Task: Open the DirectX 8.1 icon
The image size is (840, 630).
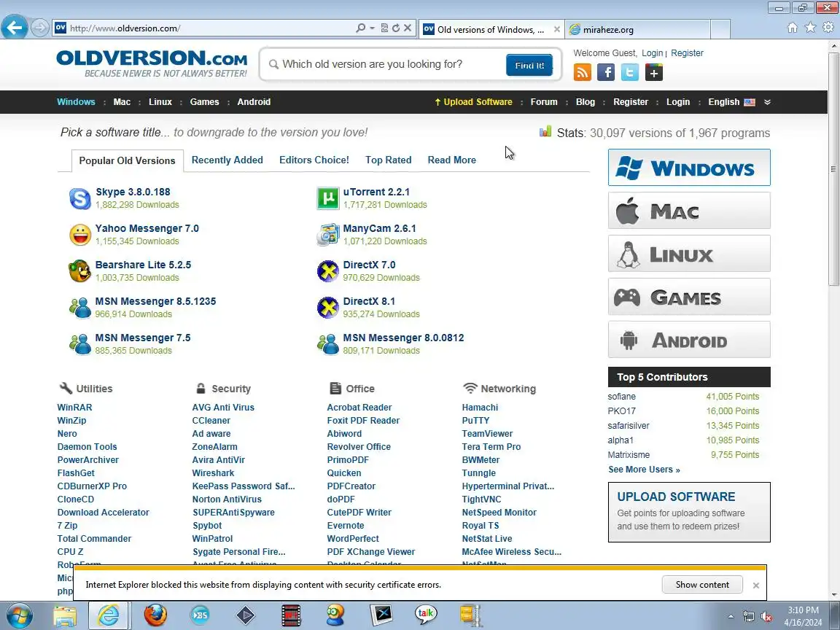Action: tap(328, 308)
